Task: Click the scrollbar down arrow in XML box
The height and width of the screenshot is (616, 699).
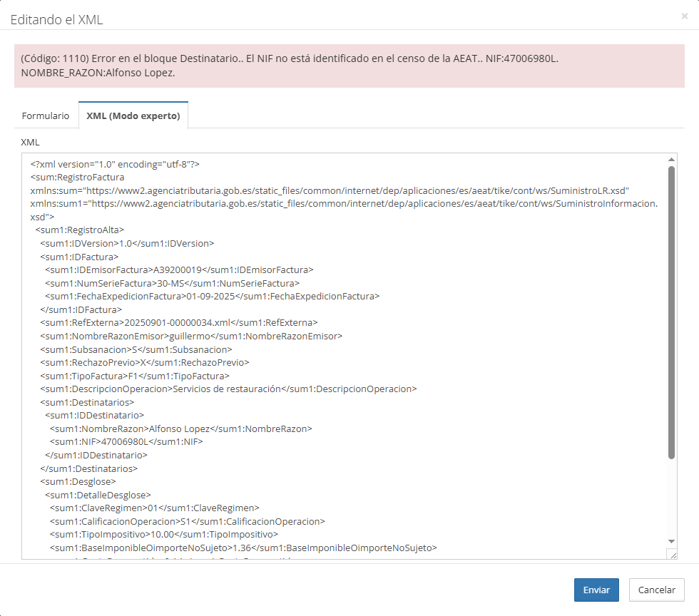Action: pos(671,541)
